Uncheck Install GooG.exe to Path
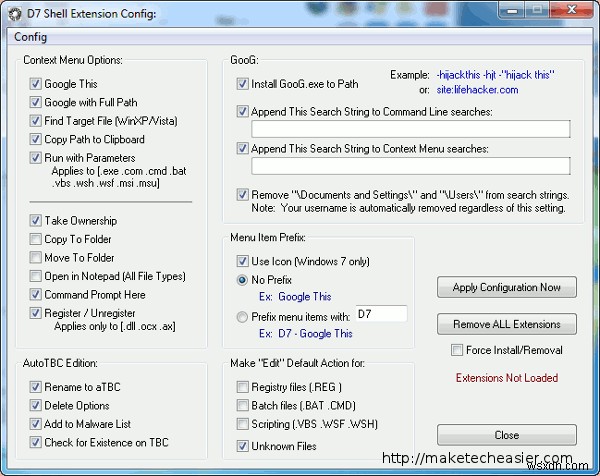Image resolution: width=600 pixels, height=476 pixels. [x=243, y=84]
